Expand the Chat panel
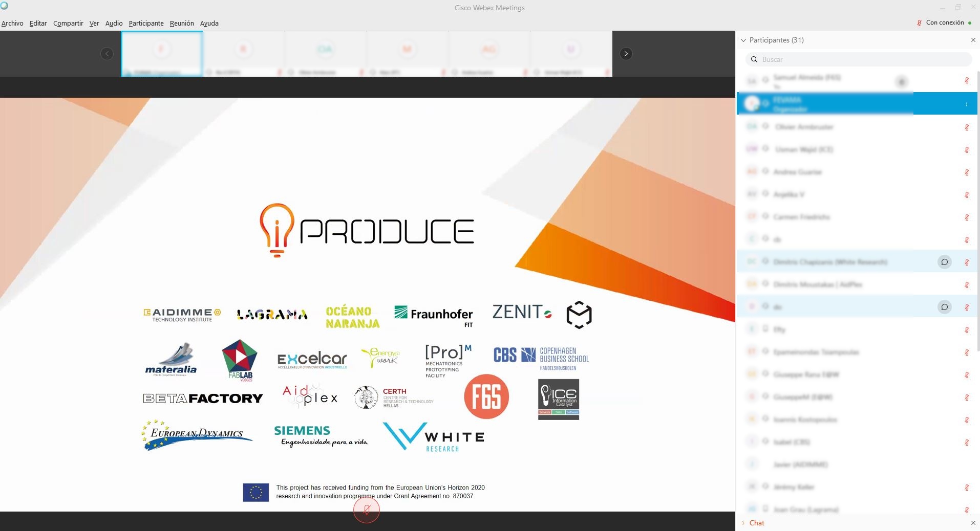Screen dimensions: 980x531 click(x=743, y=523)
